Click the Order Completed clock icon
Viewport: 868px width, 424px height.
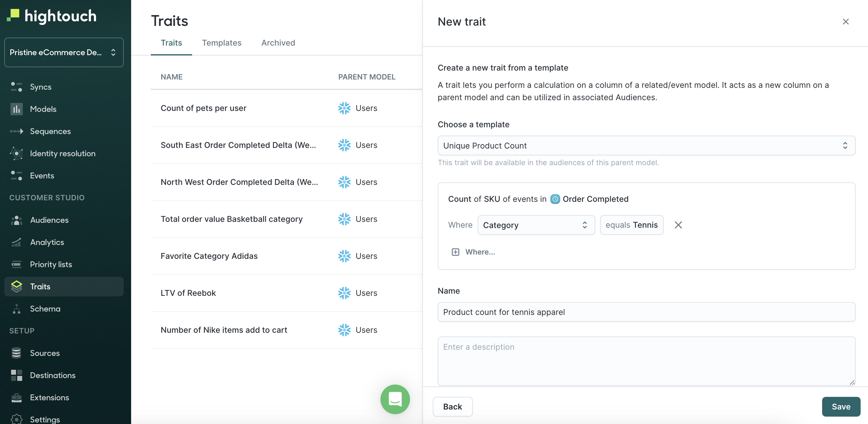click(x=555, y=199)
